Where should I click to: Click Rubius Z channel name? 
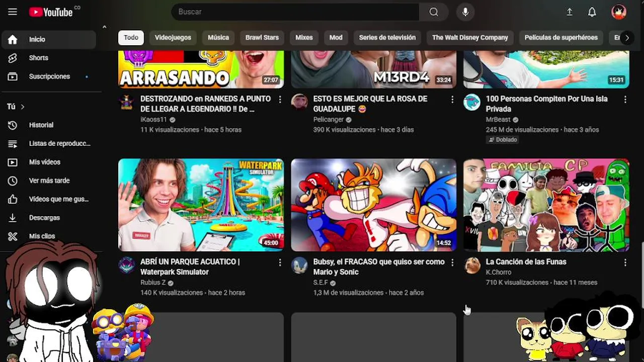(153, 283)
